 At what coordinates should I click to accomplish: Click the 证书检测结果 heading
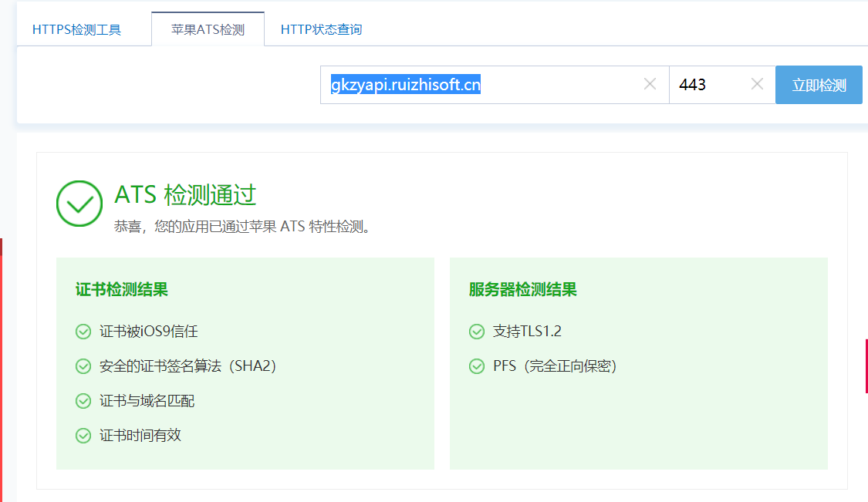(122, 289)
